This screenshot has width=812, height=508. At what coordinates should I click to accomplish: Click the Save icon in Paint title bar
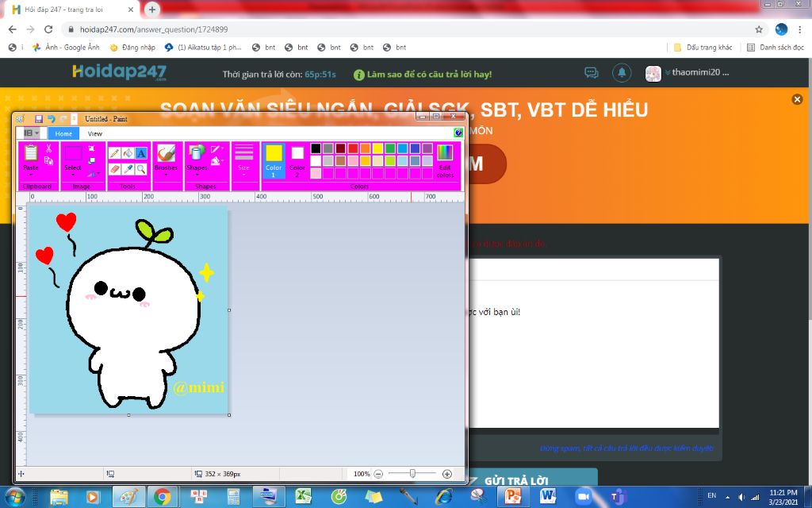(39, 119)
